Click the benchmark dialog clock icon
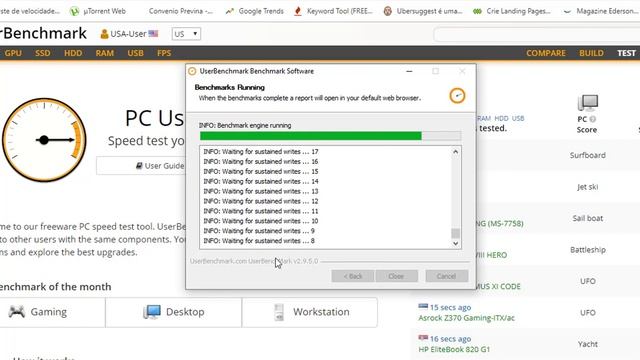This screenshot has width=640, height=360. pyautogui.click(x=457, y=96)
